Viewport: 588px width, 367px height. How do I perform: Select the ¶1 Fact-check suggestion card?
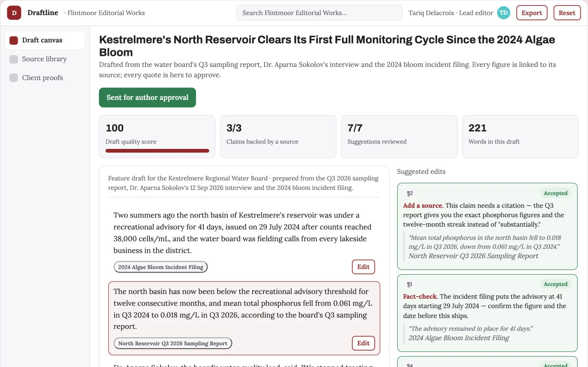tap(487, 313)
